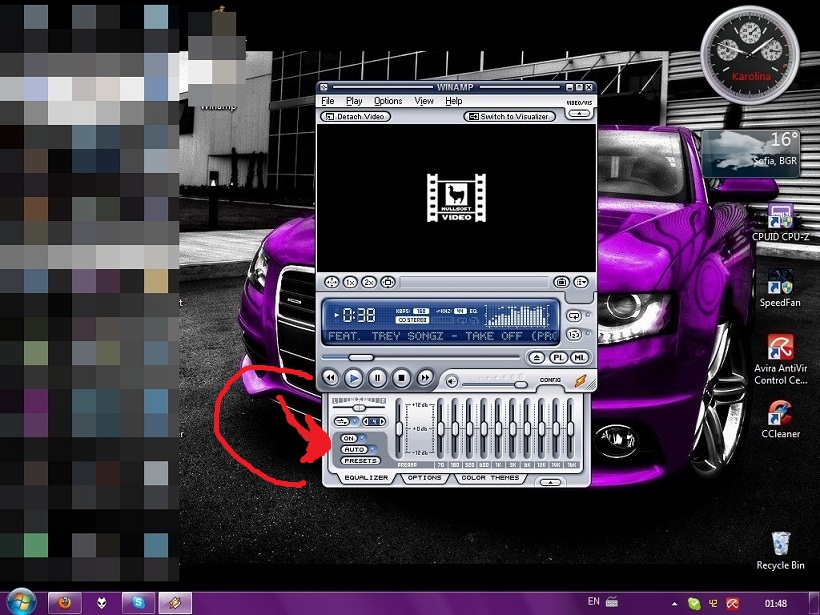Viewport: 820px width, 615px height.
Task: Open the Options menu
Action: pyautogui.click(x=388, y=101)
